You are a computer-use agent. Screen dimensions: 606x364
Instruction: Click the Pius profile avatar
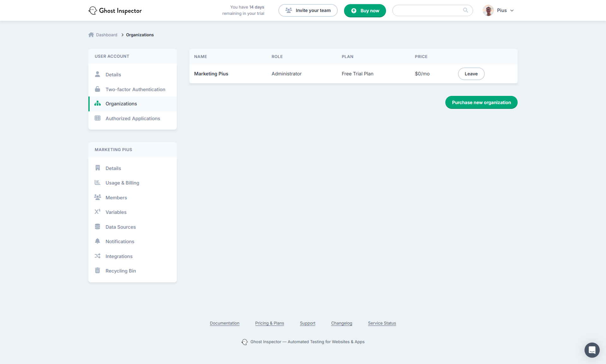pyautogui.click(x=488, y=10)
